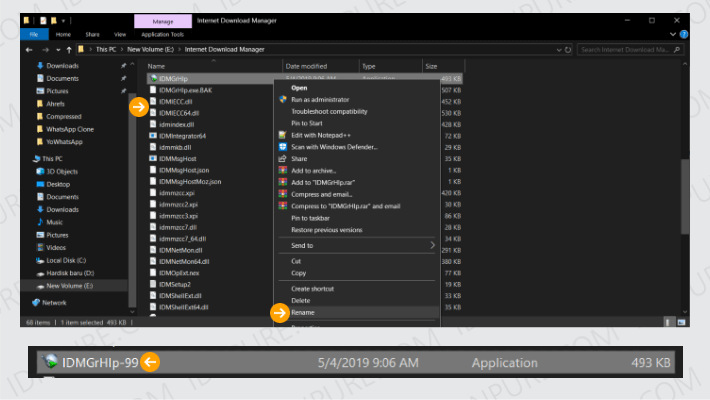
Task: Select New Volume (E:) in sidebar
Action: point(69,286)
